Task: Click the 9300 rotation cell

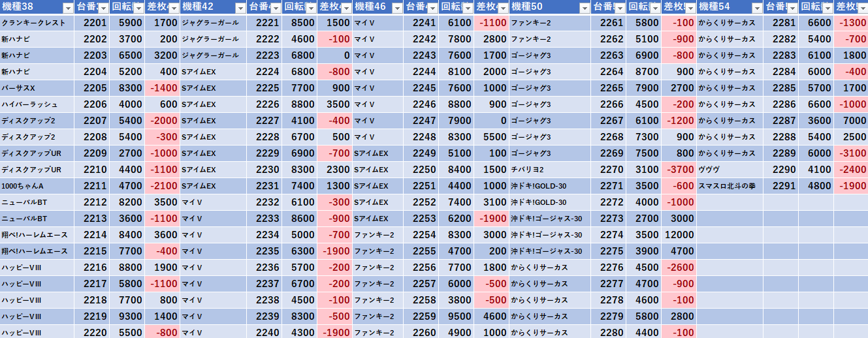Action: coord(127,316)
